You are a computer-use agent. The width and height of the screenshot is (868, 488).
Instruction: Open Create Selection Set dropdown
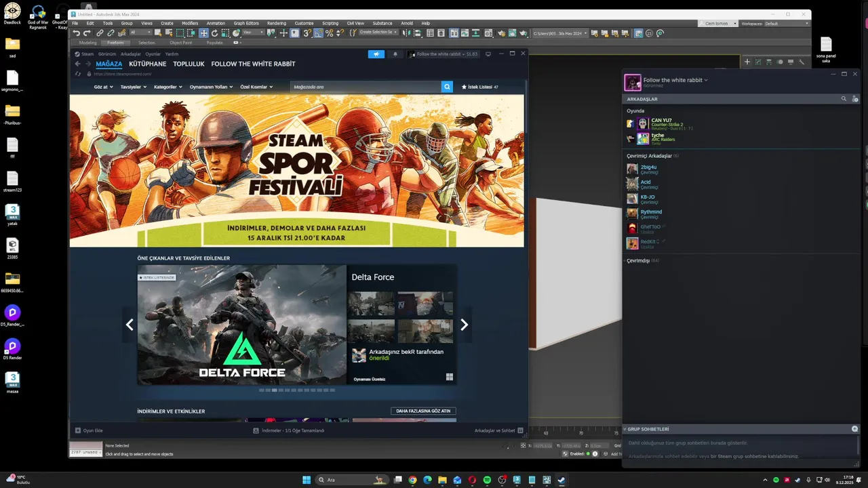tap(378, 33)
